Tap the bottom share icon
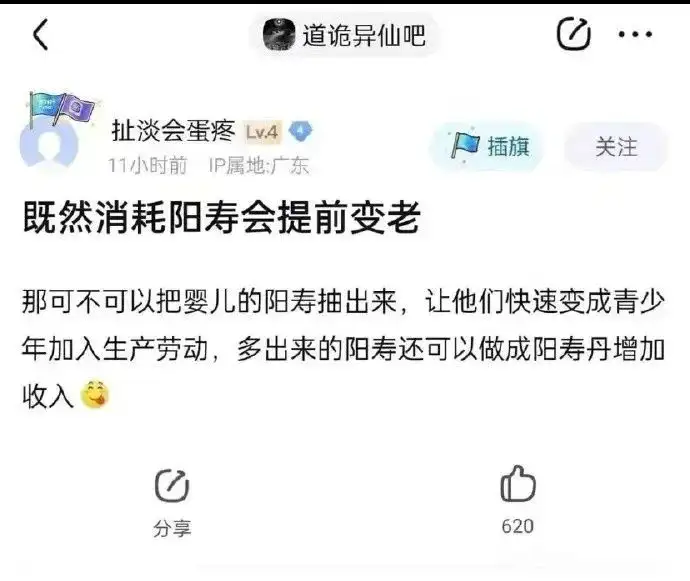The image size is (690, 581). 172,485
